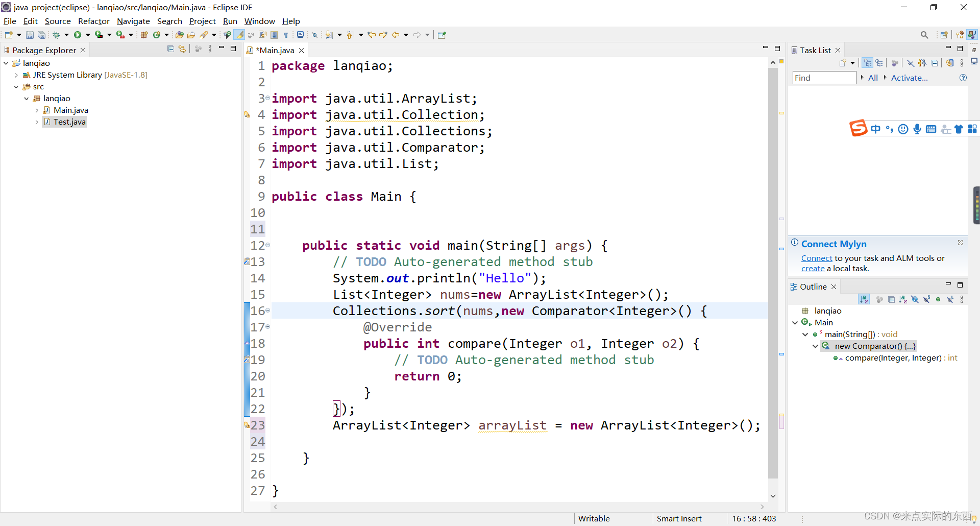Image resolution: width=980 pixels, height=526 pixels.
Task: Open the Window menu
Action: tap(259, 21)
